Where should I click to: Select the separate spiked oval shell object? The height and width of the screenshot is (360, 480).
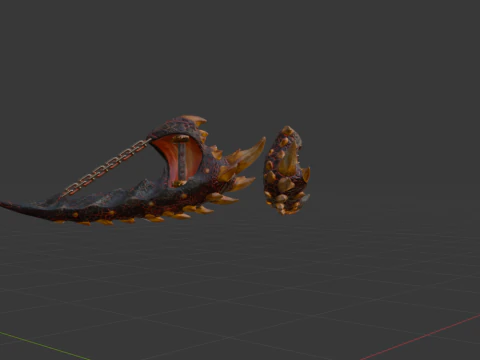(x=287, y=170)
